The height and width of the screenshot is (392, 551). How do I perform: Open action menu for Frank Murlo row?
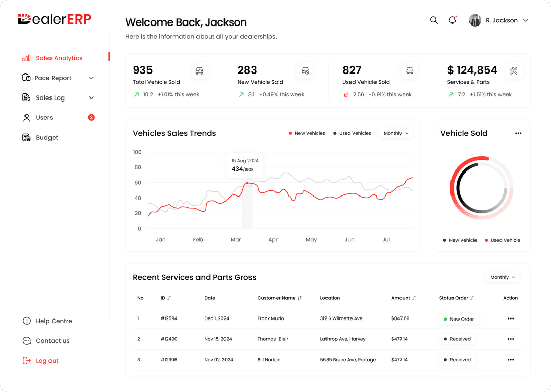point(510,318)
